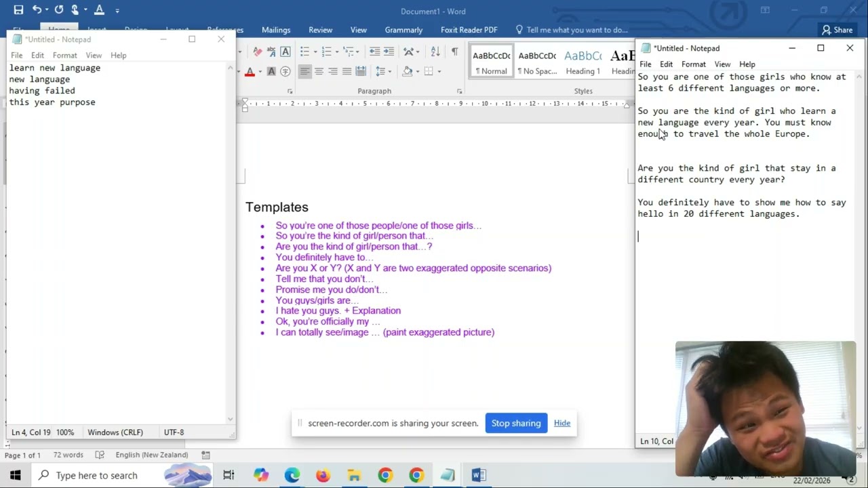Image resolution: width=868 pixels, height=488 pixels.
Task: Open Edit menu in right Notepad window
Action: [x=666, y=64]
